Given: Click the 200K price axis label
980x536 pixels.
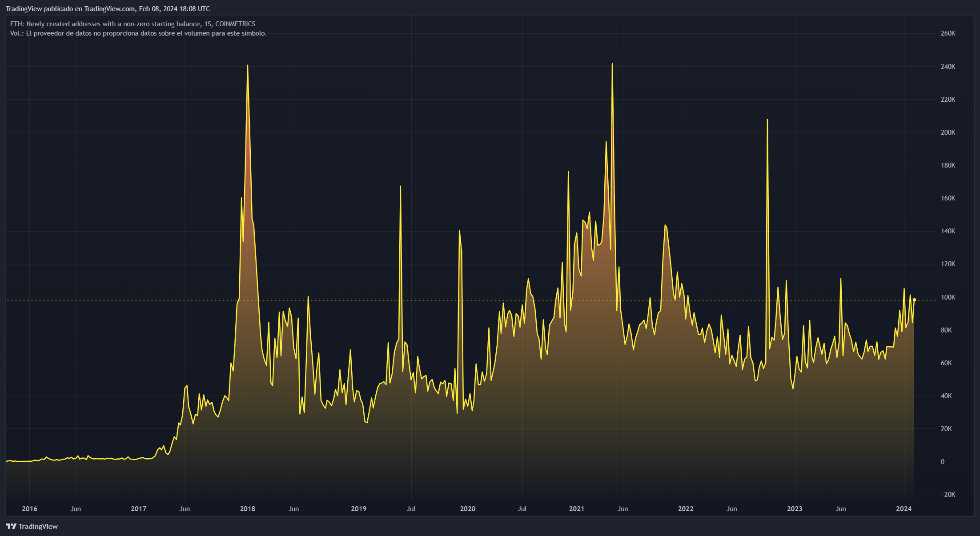Looking at the screenshot, I should [948, 132].
